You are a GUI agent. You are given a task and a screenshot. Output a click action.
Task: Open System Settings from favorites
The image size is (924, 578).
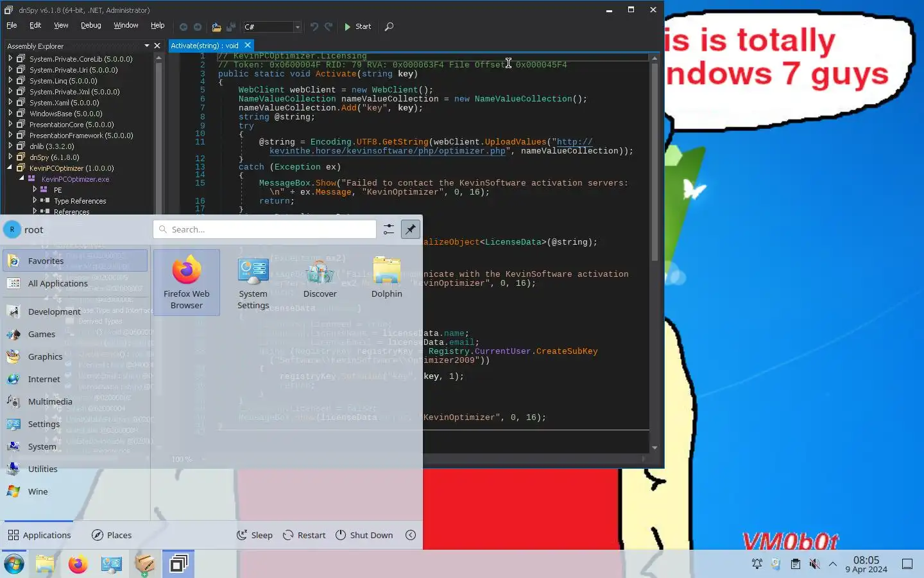tap(253, 283)
